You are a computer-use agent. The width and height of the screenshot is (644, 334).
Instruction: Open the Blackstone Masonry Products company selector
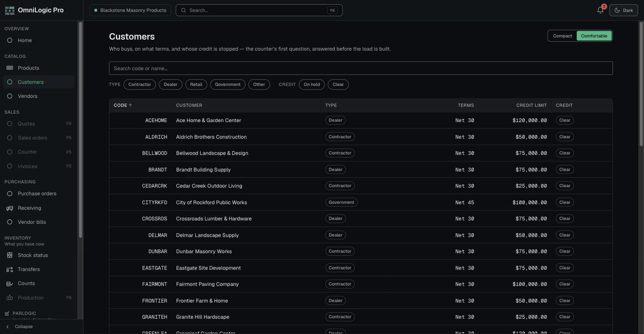coord(130,10)
